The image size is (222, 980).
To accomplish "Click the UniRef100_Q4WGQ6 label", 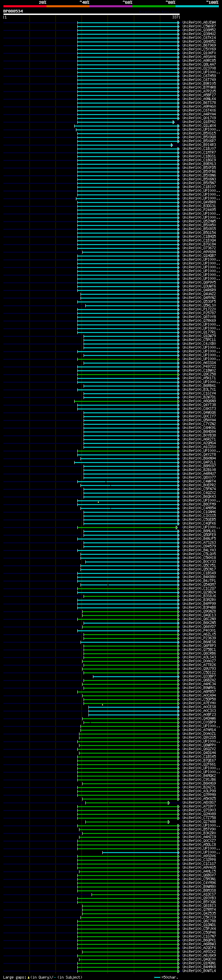I will tap(199, 412).
